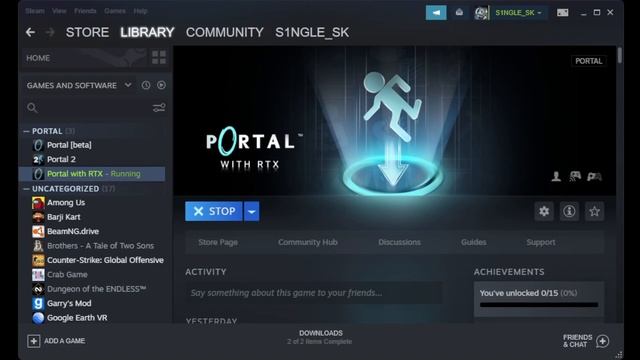Click the Google Earth VR icon
640x360 pixels.
pyautogui.click(x=38, y=318)
